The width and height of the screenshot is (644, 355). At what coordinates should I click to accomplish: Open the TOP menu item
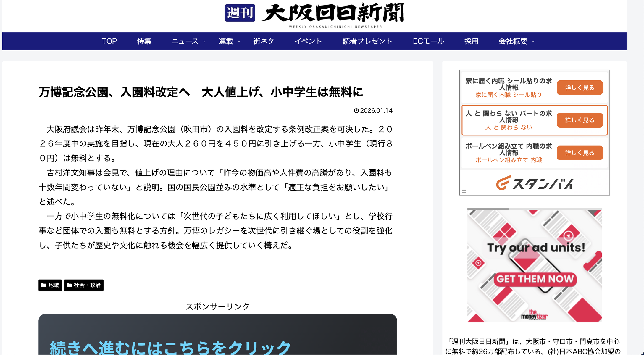[x=109, y=41]
